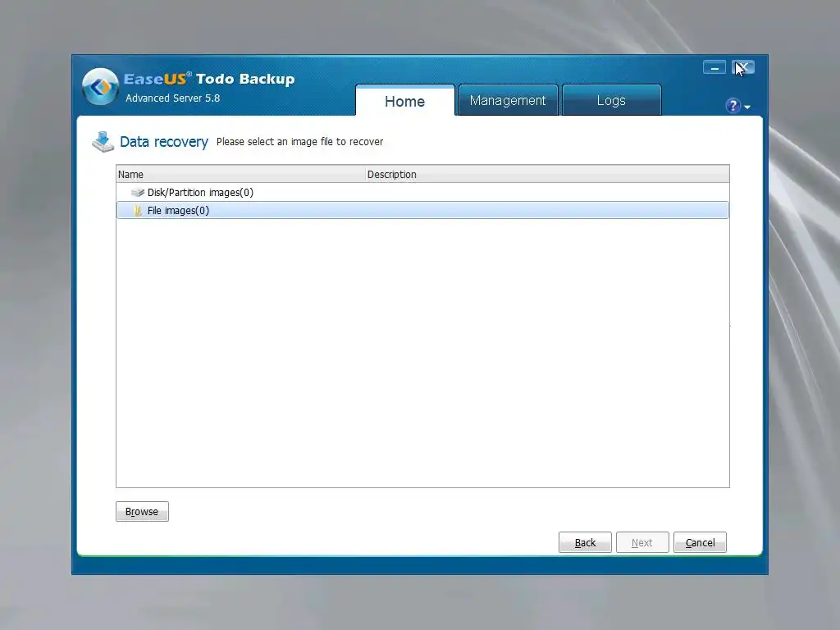Screen dimensions: 840x630
Task: Click the Cancel button
Action: [x=700, y=543]
